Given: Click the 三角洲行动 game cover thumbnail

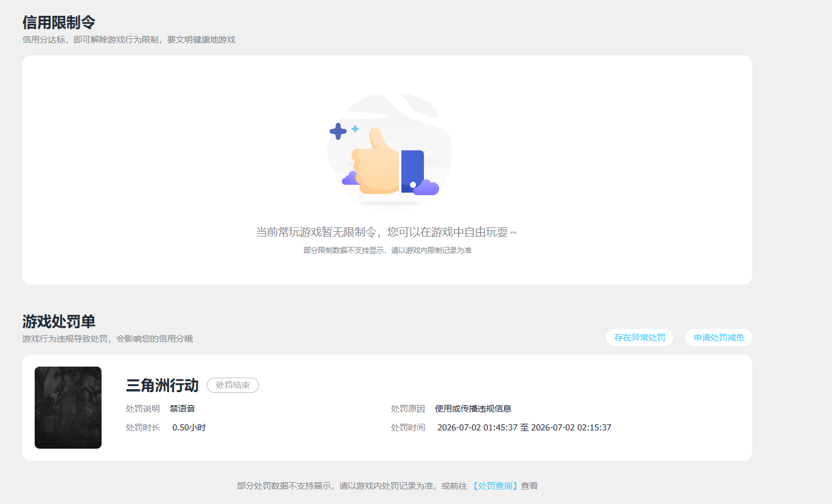Looking at the screenshot, I should click(68, 407).
